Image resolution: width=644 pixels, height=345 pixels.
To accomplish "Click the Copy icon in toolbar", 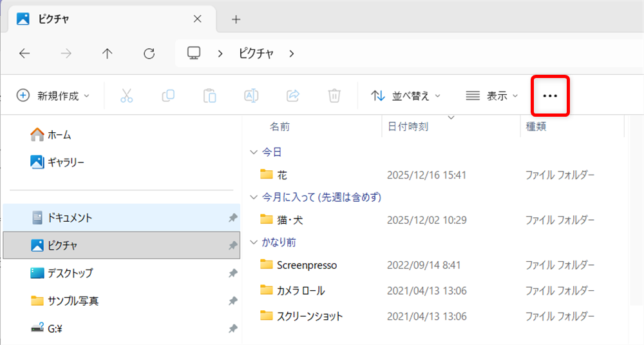I will click(x=168, y=96).
